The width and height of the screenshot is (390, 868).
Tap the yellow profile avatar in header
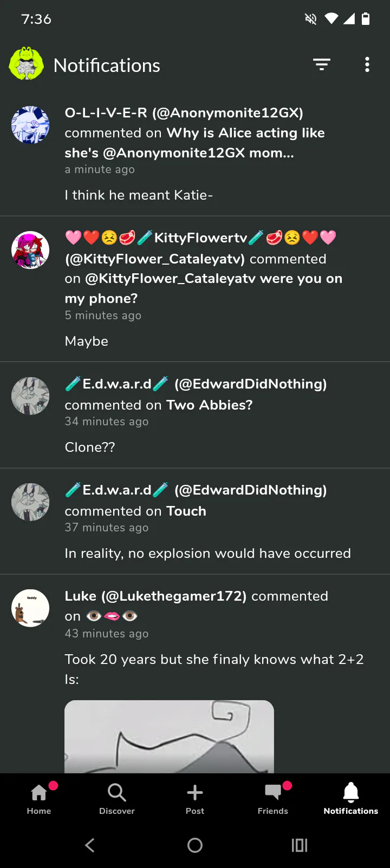[27, 64]
